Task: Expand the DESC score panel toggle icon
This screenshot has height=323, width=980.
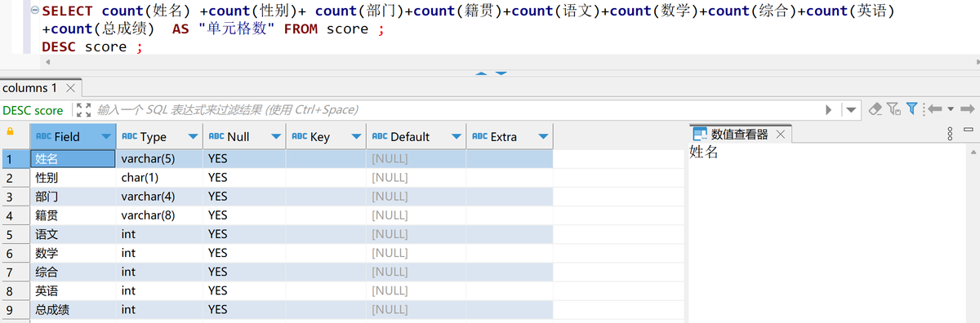Action: click(x=82, y=109)
